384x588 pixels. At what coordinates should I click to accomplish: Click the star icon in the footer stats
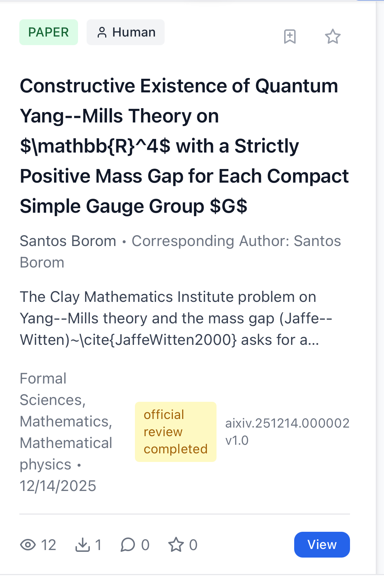(176, 545)
